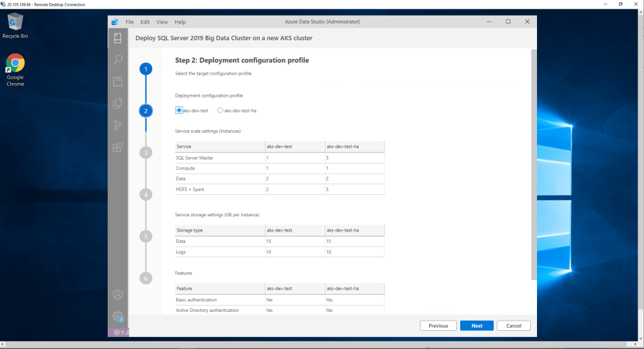Choose the aks-dev-test-ha profile option
Viewport: 644px width, 349px height.
(220, 110)
